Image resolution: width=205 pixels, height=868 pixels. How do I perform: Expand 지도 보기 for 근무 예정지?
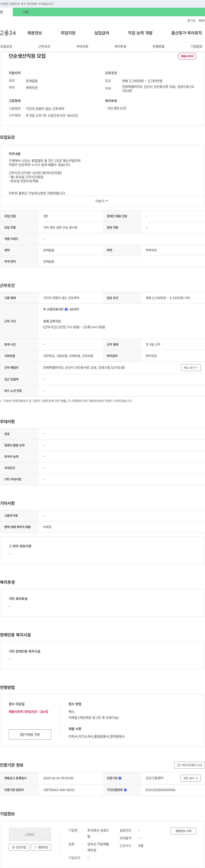pos(190,368)
